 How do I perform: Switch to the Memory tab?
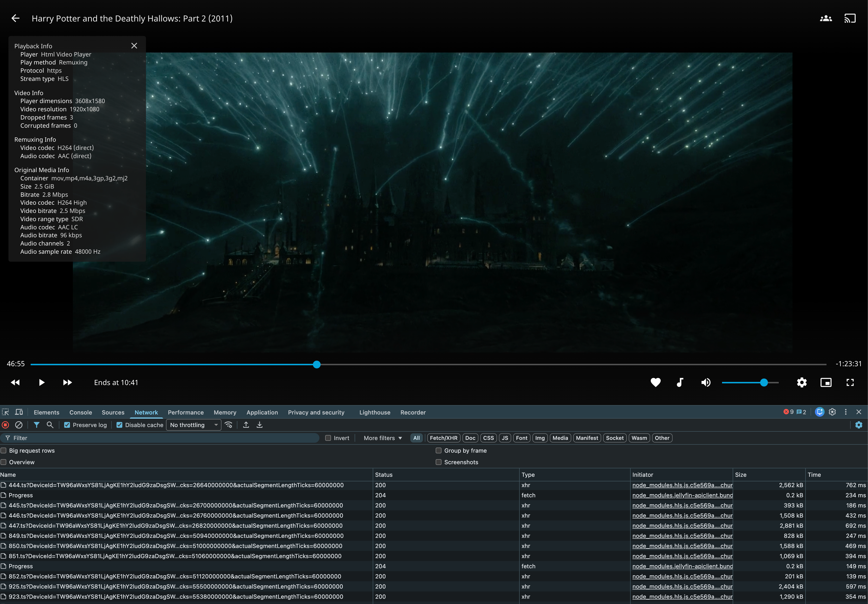tap(225, 412)
